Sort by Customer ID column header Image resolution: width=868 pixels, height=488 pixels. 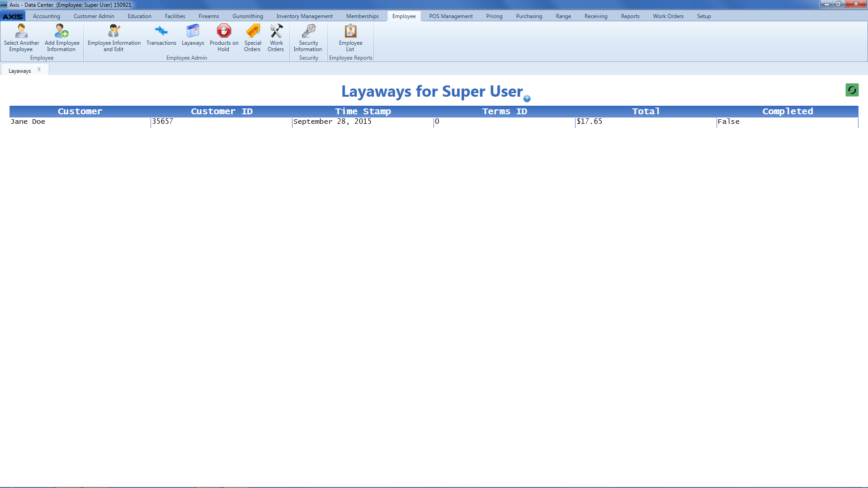click(x=222, y=111)
